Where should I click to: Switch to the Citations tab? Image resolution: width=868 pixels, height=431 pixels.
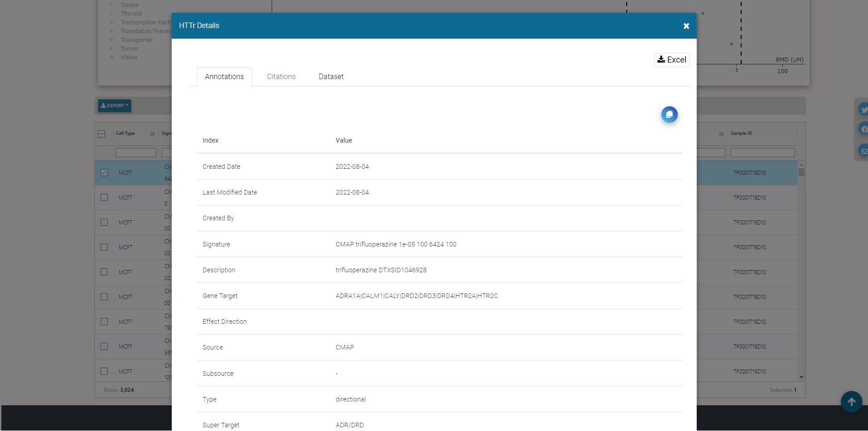tap(280, 76)
